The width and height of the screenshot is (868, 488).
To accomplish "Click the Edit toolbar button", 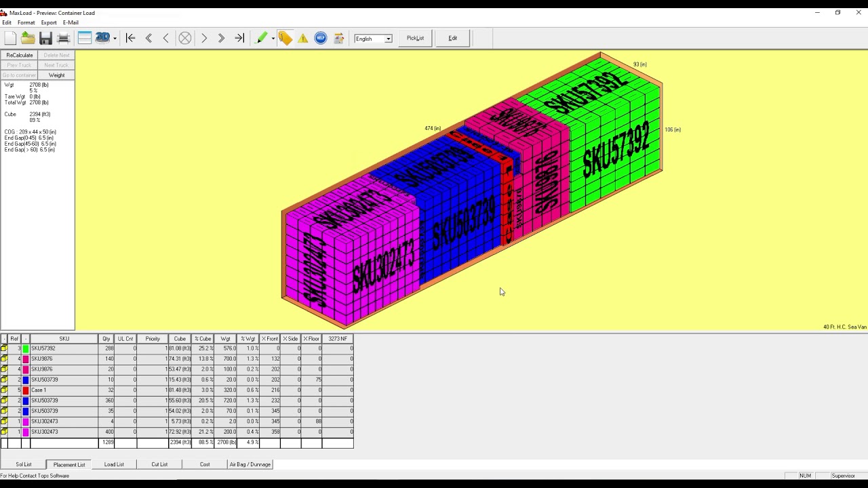I will tap(452, 38).
